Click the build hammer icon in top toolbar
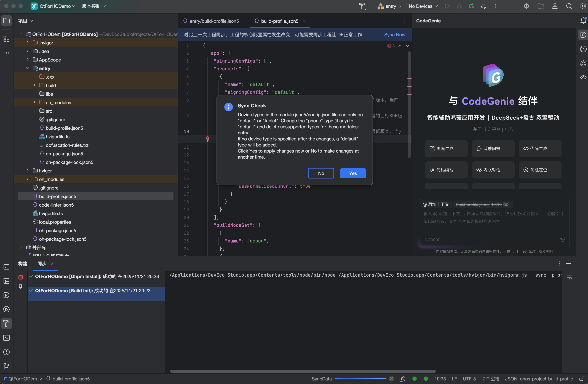The height and width of the screenshot is (384, 588). pyautogui.click(x=362, y=6)
